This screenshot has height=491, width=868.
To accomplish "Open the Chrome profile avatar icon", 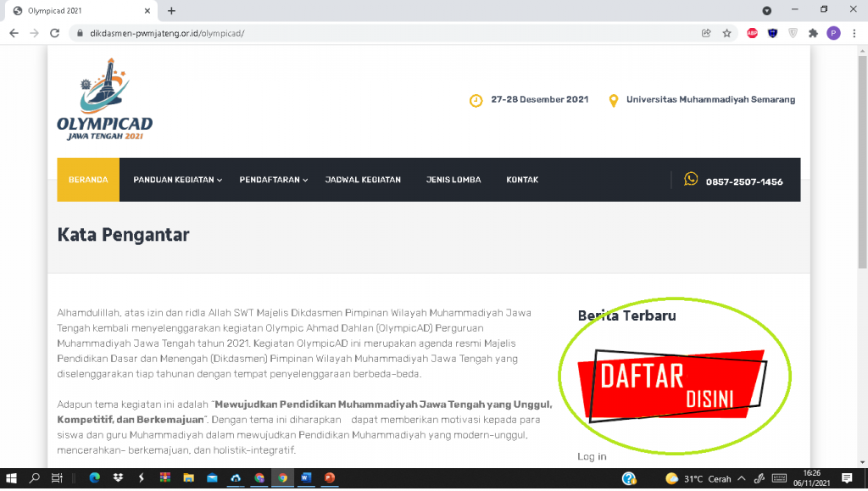I will (x=834, y=33).
